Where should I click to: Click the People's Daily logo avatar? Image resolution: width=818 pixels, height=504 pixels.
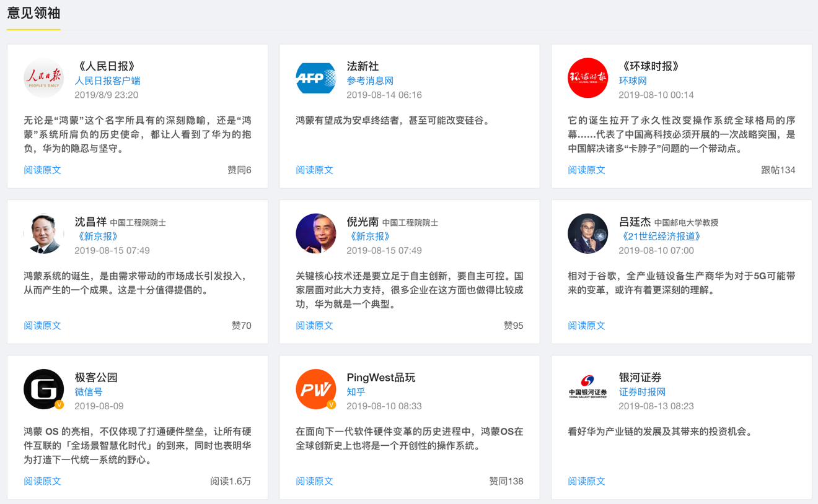tap(43, 78)
